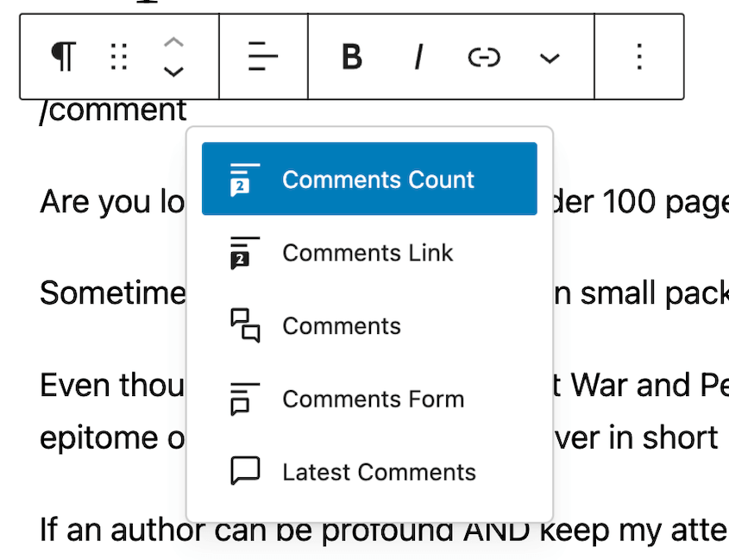Choose the Latest Comments option
Screen dimensions: 729x560
click(379, 471)
